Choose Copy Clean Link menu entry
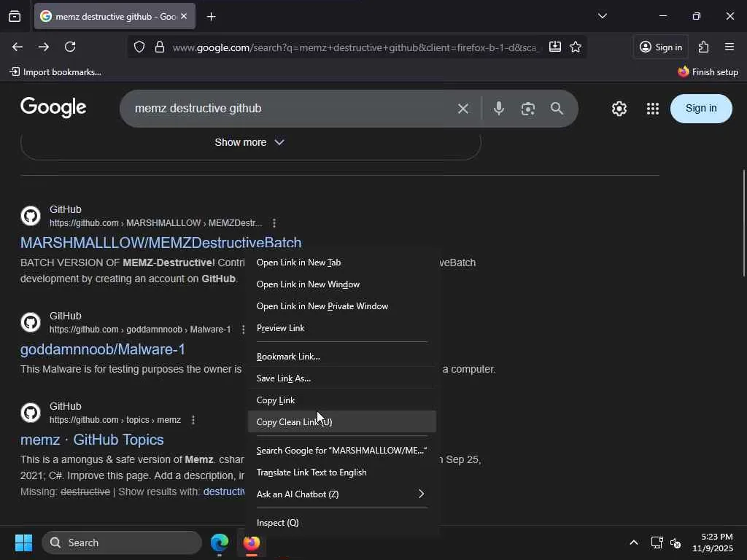747x560 pixels. 342,422
